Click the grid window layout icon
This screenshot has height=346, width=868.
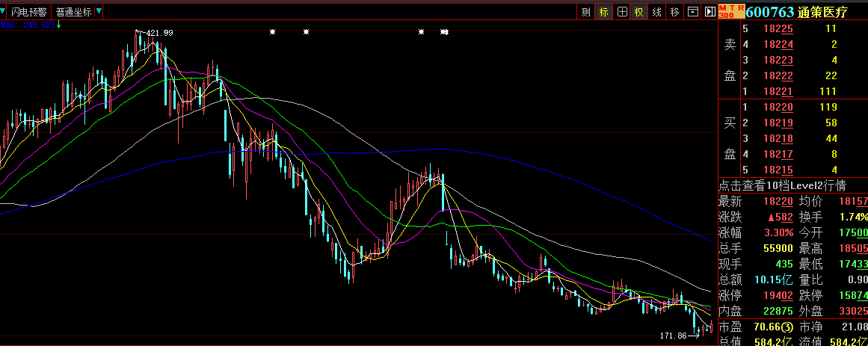click(x=621, y=12)
